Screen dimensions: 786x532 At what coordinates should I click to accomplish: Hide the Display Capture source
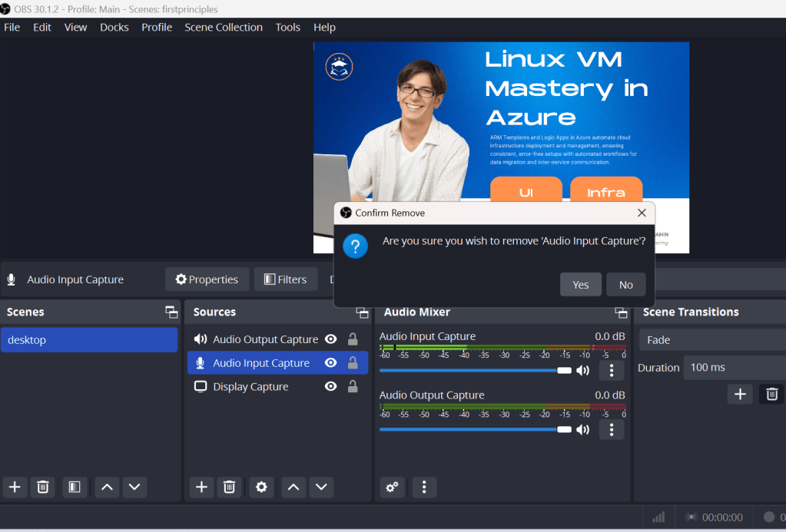(331, 386)
